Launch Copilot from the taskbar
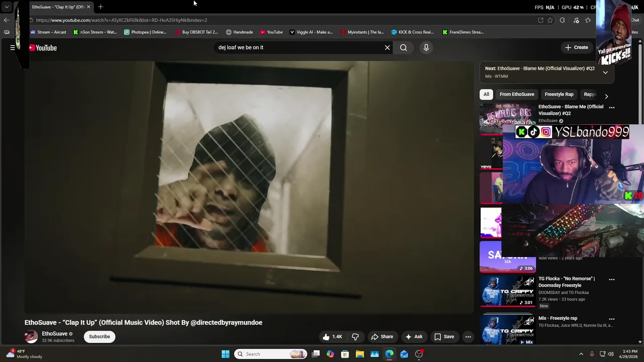The height and width of the screenshot is (362, 644). coord(330,354)
